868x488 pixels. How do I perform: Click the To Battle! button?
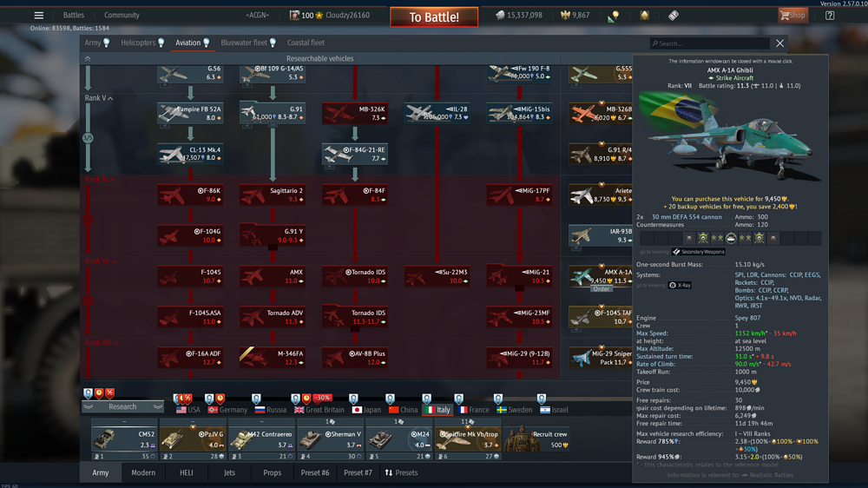pos(434,17)
